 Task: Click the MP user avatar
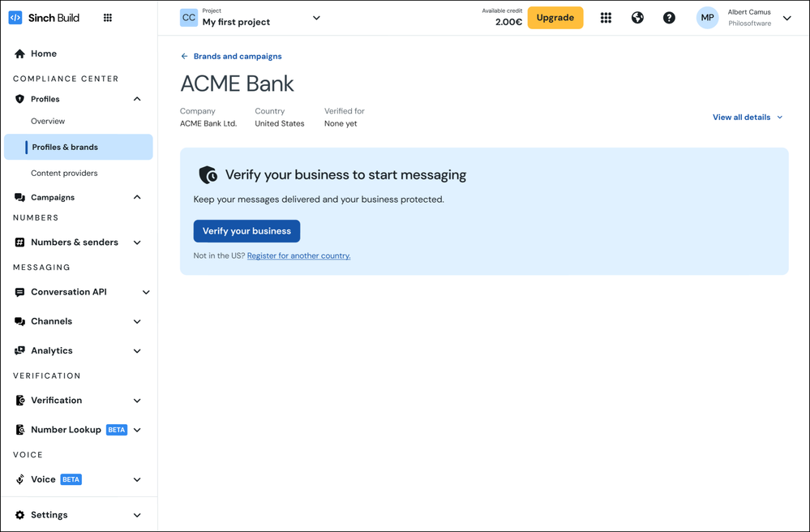coord(707,18)
